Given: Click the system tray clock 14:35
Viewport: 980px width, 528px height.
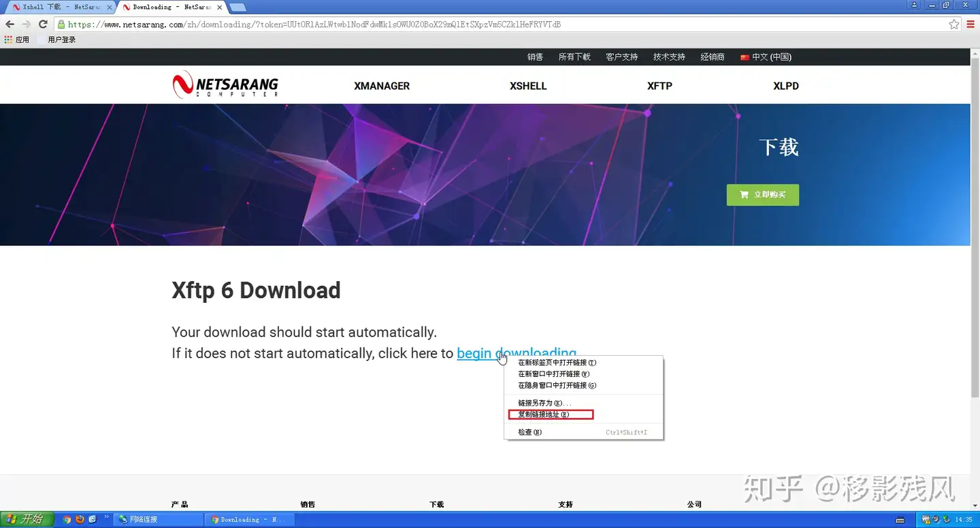Looking at the screenshot, I should (x=964, y=520).
